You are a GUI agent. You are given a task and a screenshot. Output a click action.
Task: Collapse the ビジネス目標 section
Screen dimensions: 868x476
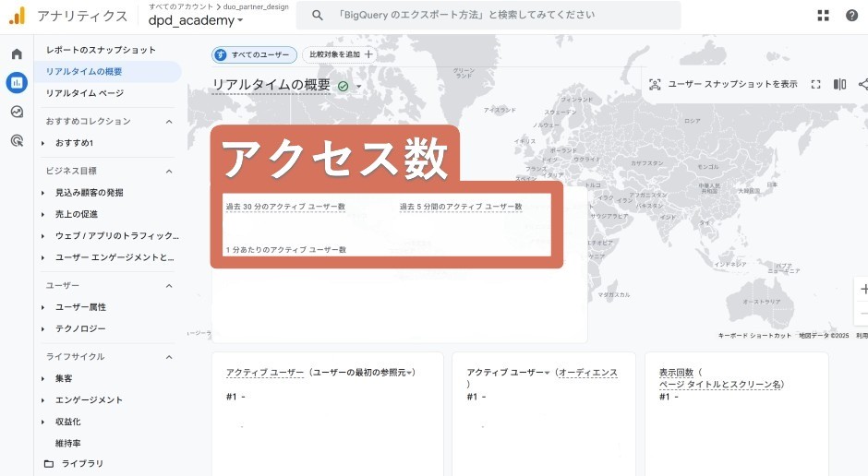point(169,172)
